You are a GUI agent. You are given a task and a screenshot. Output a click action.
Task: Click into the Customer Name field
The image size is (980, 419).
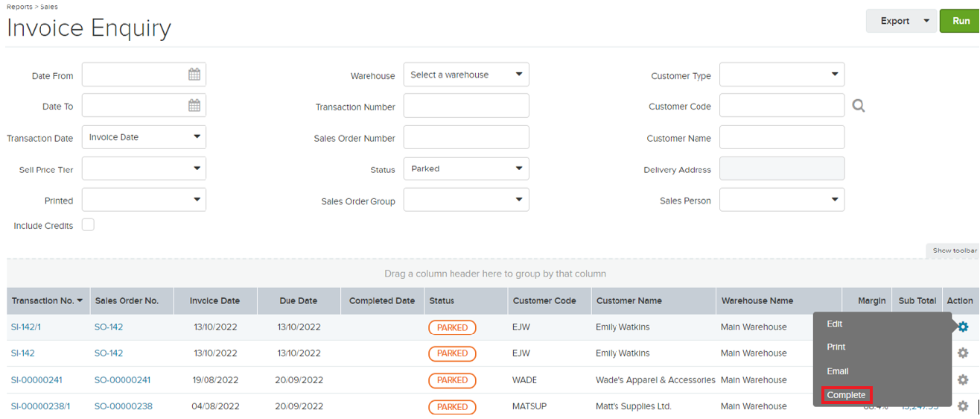point(782,137)
